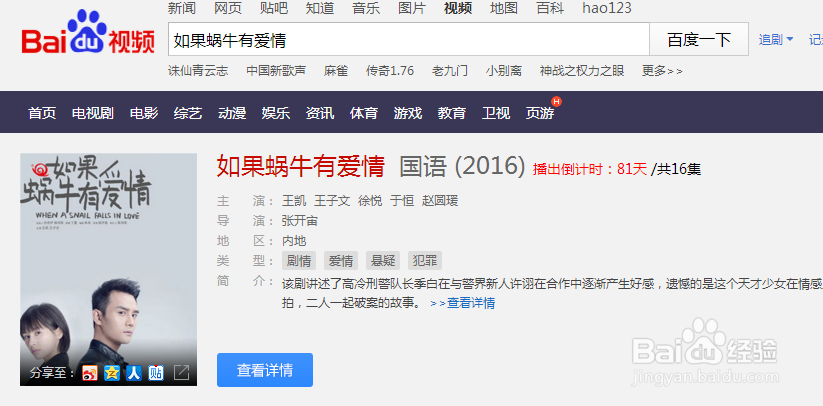This screenshot has height=406, width=823.
Task: Open the 图片 top link
Action: 412,8
